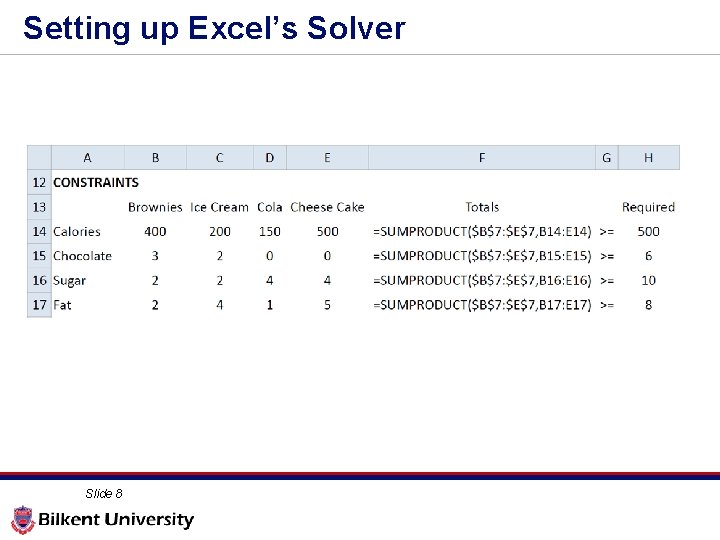
Task: Click the Slide 8 number label
Action: tap(104, 494)
